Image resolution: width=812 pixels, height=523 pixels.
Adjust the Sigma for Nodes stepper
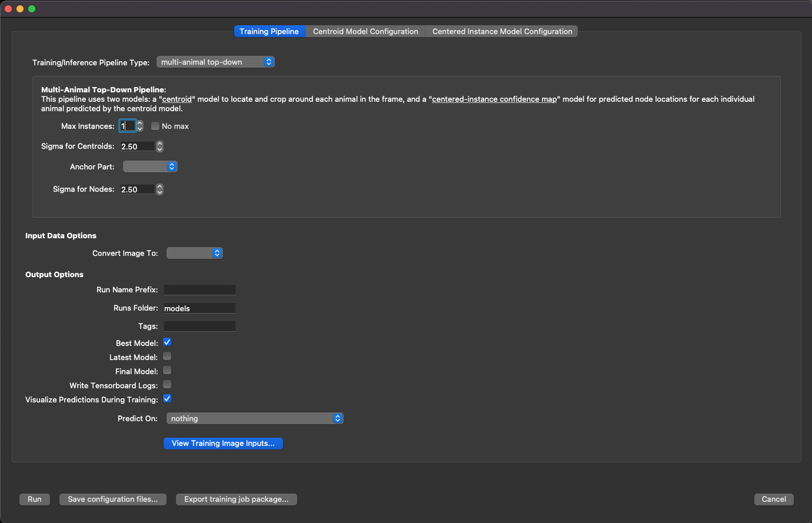pos(159,189)
